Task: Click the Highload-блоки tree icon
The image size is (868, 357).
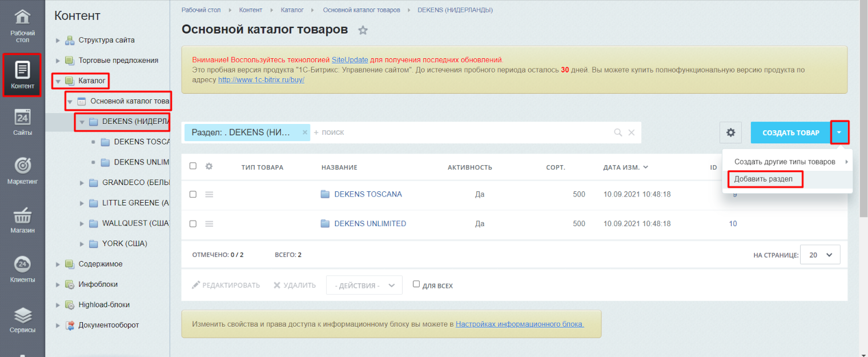Action: coord(70,305)
